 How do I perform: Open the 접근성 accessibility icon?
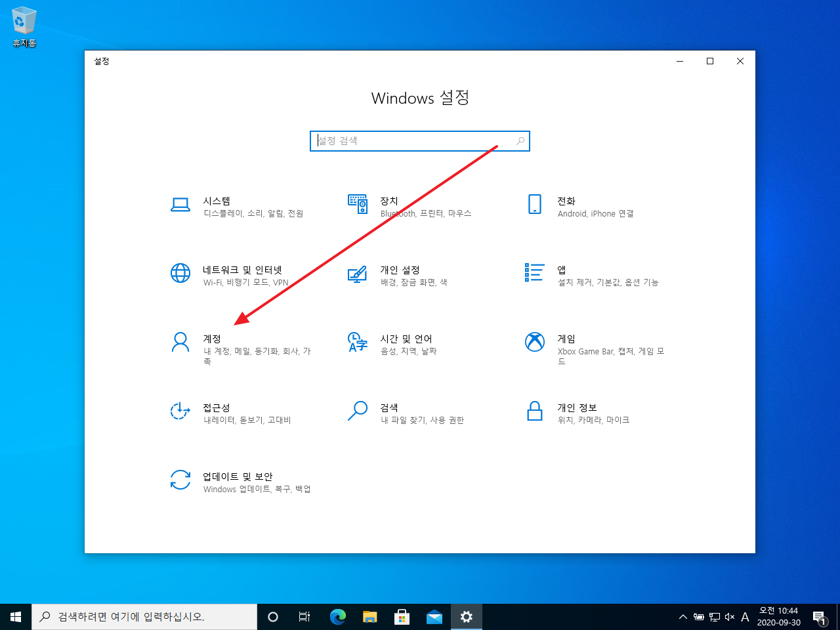pos(180,411)
